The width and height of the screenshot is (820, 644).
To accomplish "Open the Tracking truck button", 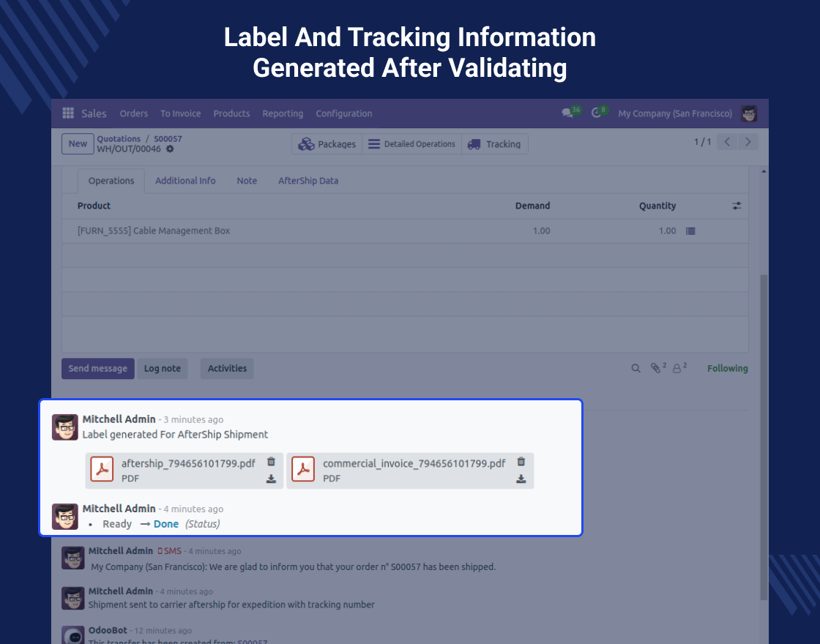I will click(x=494, y=144).
